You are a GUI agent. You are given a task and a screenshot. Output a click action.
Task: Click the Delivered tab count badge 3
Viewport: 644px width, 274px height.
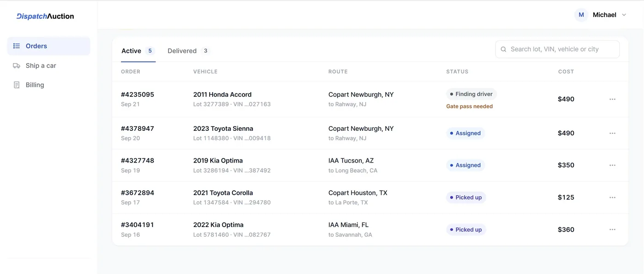click(x=205, y=51)
